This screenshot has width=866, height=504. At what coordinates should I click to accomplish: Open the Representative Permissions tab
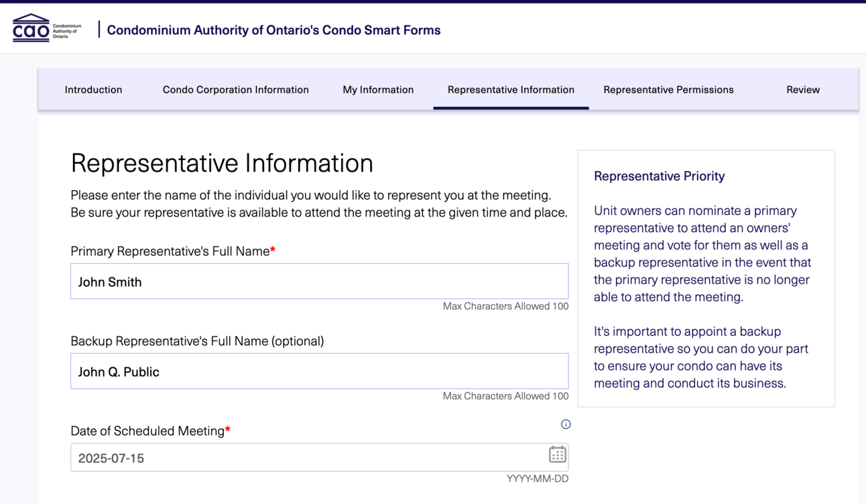point(668,89)
